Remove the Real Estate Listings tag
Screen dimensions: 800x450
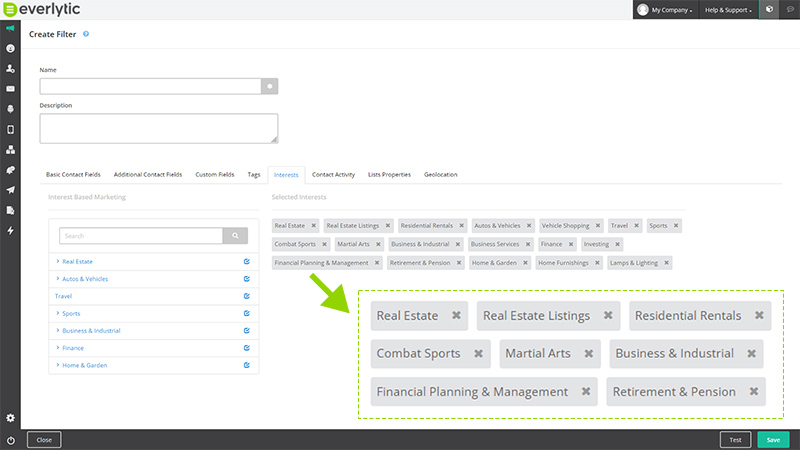pos(388,226)
